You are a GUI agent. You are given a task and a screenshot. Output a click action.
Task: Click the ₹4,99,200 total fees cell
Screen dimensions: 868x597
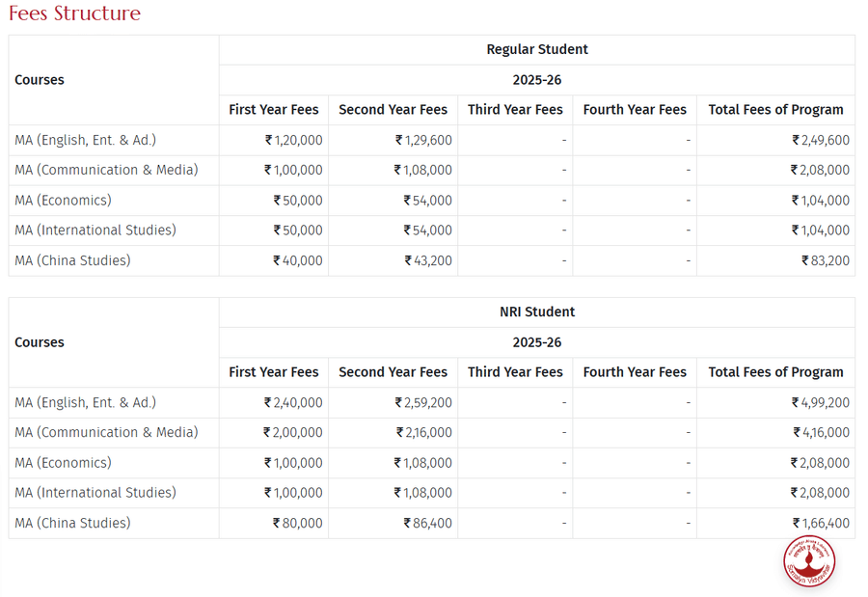[821, 402]
